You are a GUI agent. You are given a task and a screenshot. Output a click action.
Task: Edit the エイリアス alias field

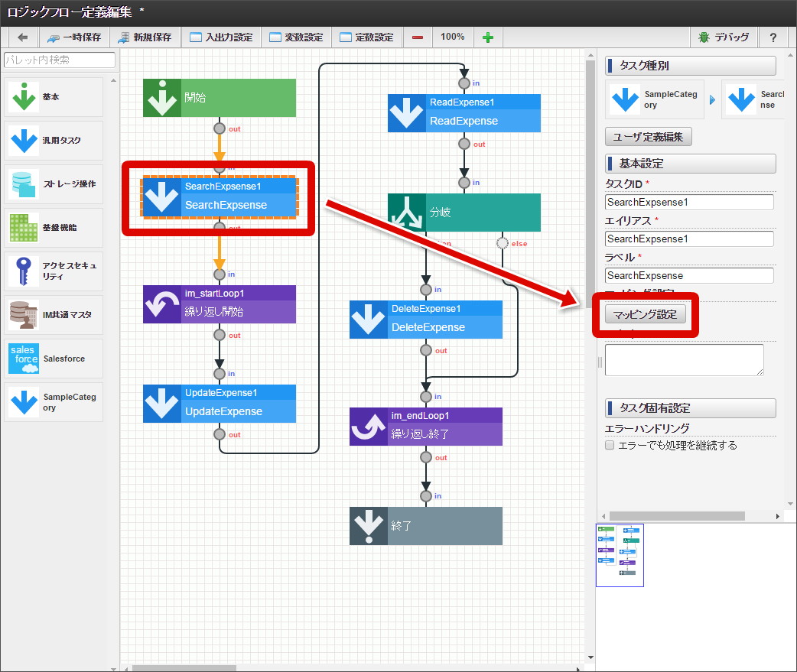(x=689, y=239)
